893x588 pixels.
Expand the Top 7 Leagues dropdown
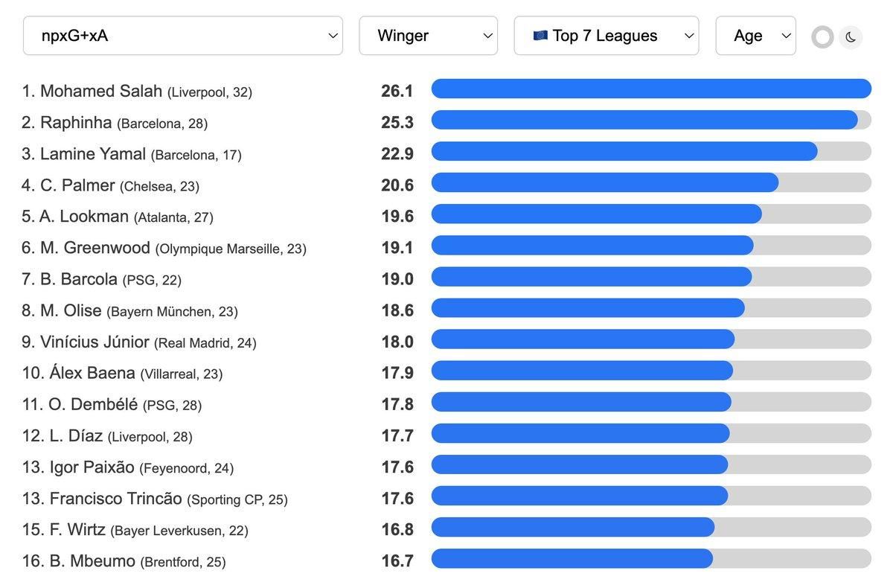pyautogui.click(x=606, y=35)
